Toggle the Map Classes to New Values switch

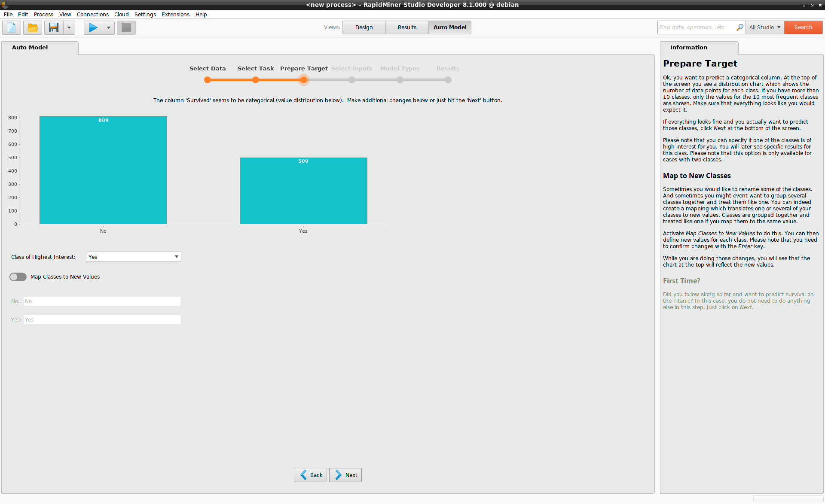pyautogui.click(x=18, y=277)
